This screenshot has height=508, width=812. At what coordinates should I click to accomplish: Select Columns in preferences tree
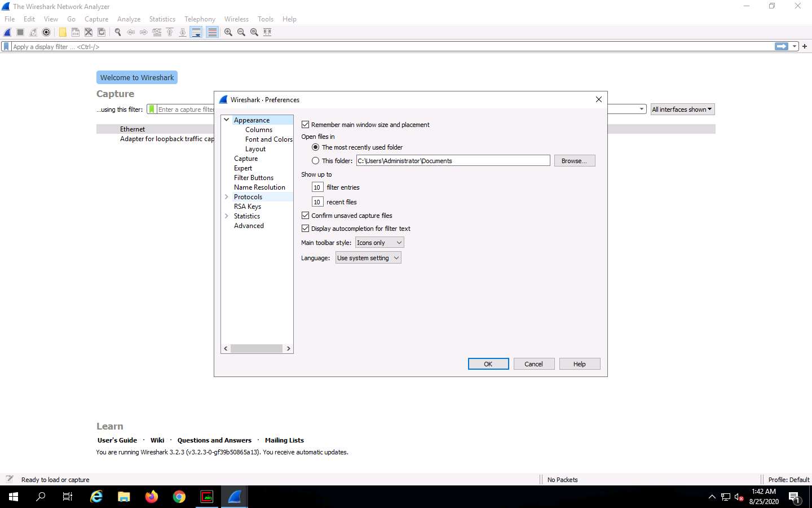point(259,130)
